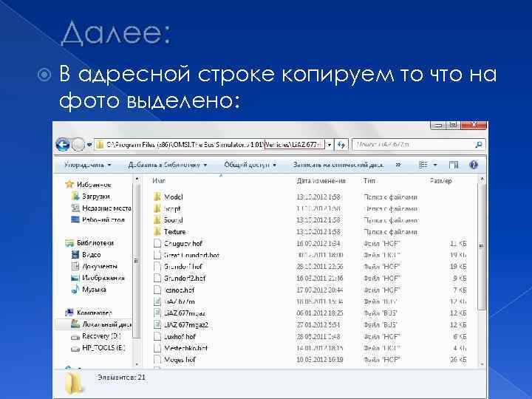
Task: Click the file list scroll up arrow
Action: [x=482, y=179]
